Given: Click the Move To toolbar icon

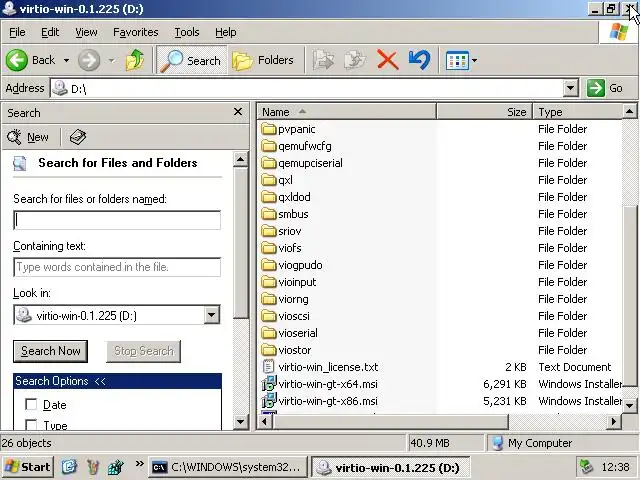Looking at the screenshot, I should (x=324, y=60).
